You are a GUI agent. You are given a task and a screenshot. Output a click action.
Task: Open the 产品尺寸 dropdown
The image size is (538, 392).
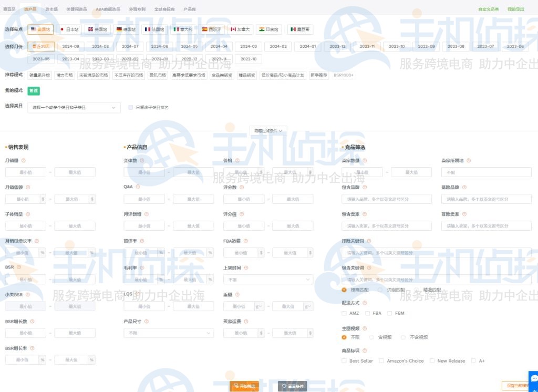tap(168, 333)
